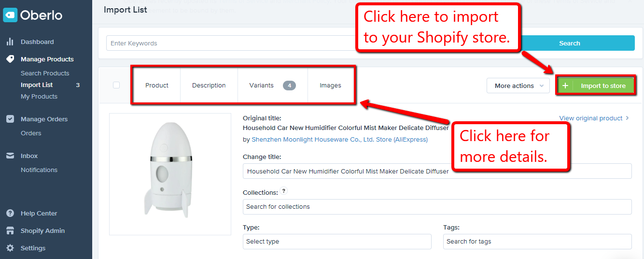This screenshot has height=259, width=644.
Task: Click the Inbox tray icon
Action: (10, 156)
